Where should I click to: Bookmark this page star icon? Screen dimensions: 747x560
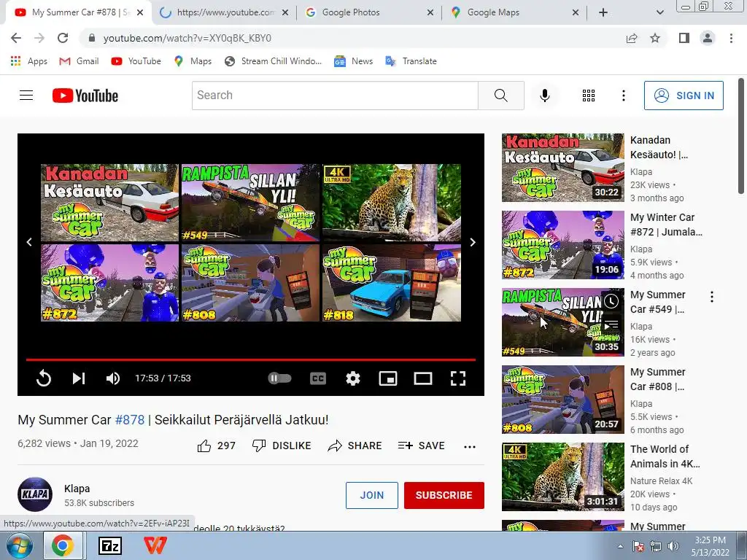[655, 38]
